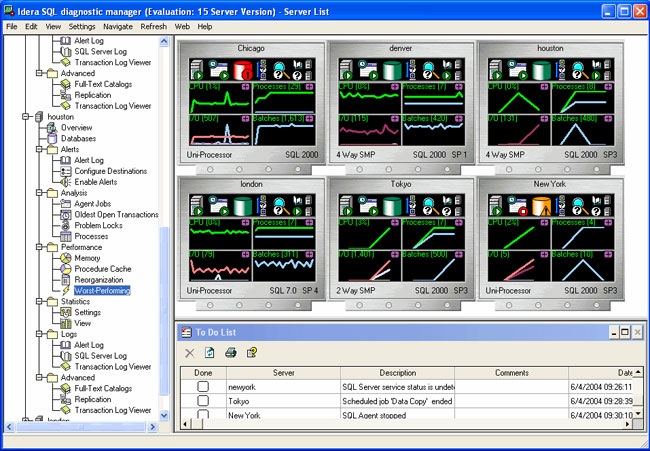650x451 pixels.
Task: Click the server service icon on houston panel
Action: [x=496, y=70]
